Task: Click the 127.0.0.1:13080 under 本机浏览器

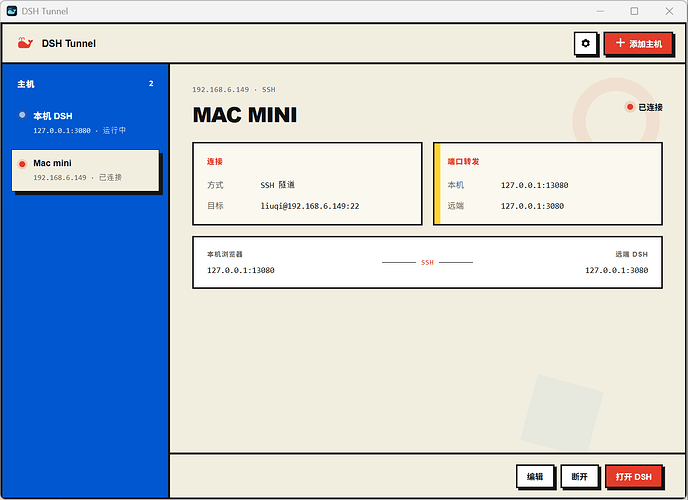Action: coord(241,270)
